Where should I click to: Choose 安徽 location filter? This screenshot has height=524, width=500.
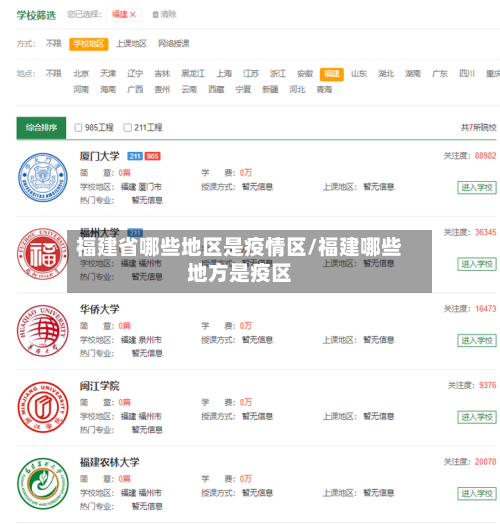pos(305,74)
